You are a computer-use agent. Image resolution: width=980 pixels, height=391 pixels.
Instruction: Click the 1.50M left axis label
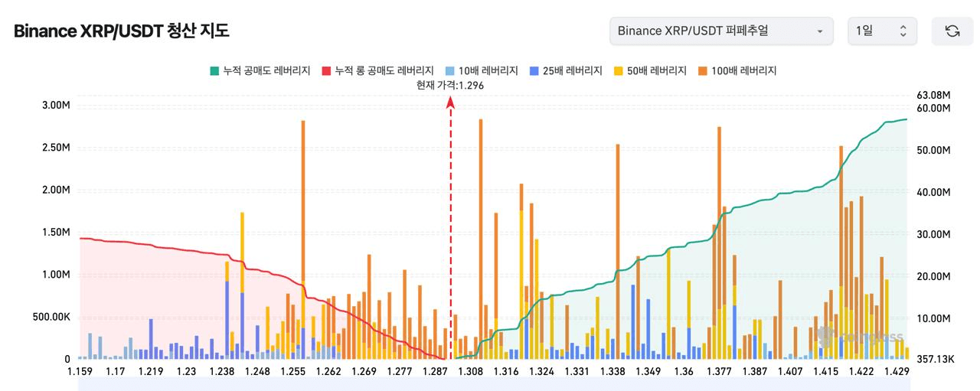(56, 232)
